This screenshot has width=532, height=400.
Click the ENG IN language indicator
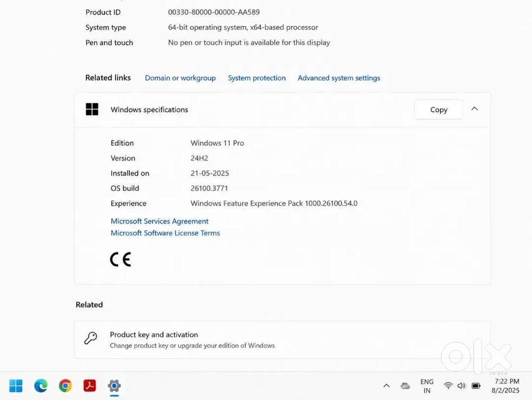(x=427, y=386)
